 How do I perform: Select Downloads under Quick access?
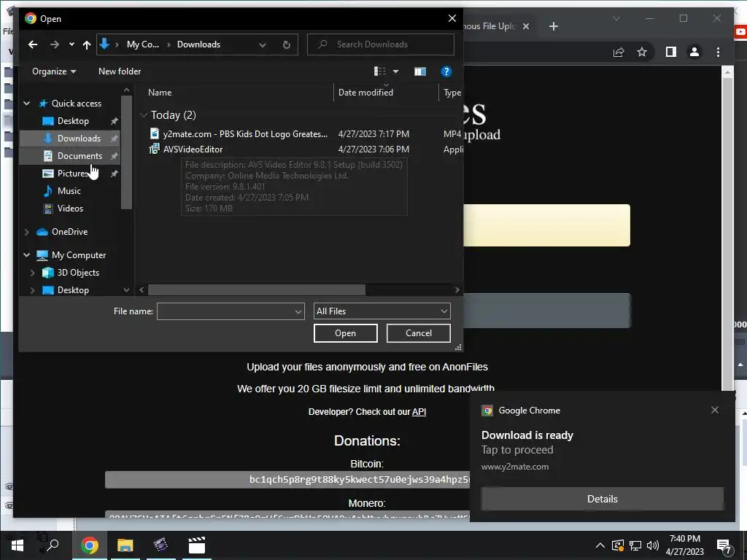coord(79,139)
